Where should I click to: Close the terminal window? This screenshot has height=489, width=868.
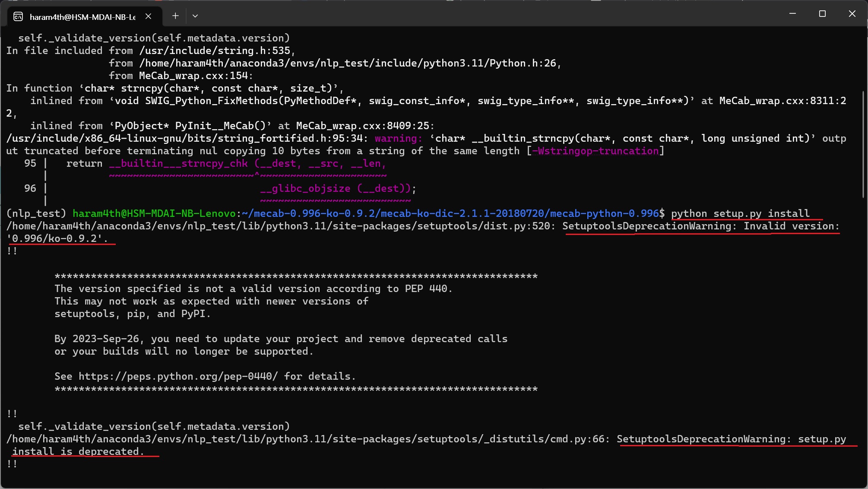point(852,14)
